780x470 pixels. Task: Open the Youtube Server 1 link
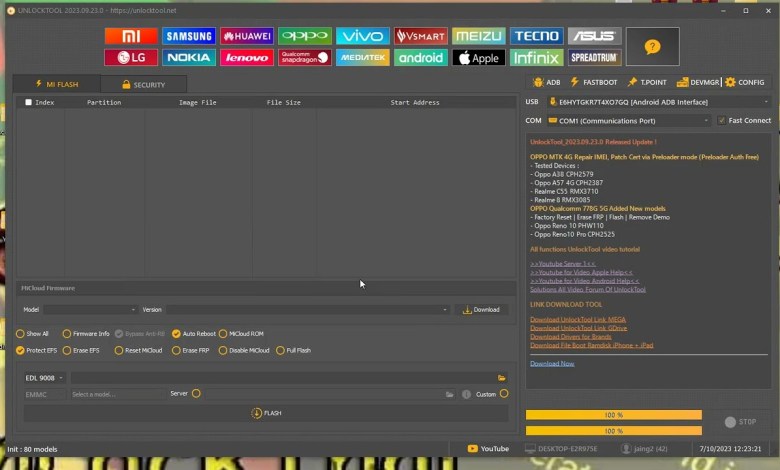click(x=563, y=264)
